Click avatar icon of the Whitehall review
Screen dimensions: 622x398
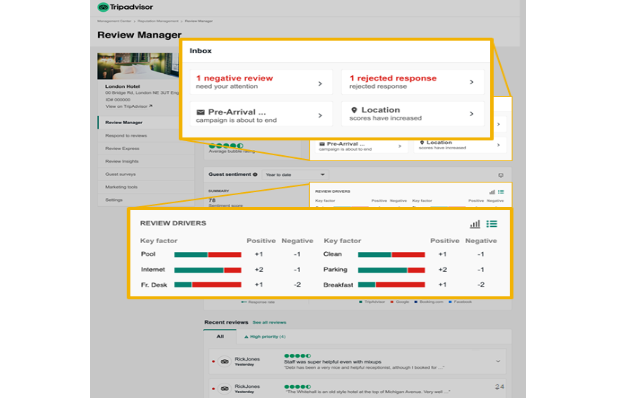point(225,388)
